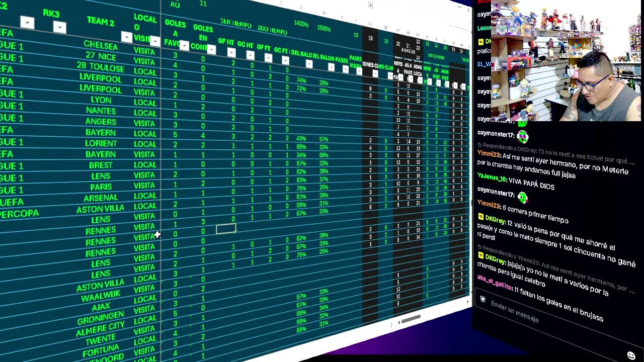Click the shield icon beside the message box
Viewport: 644px width, 362px height.
click(482, 300)
